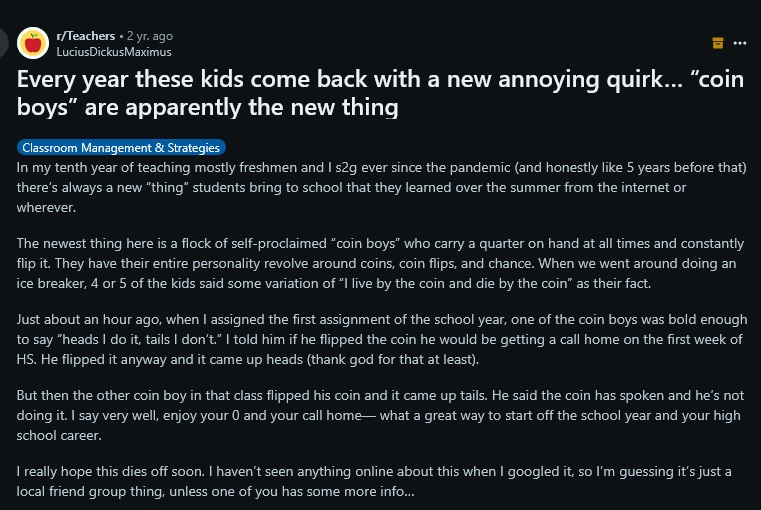Click the paragraph starting The newest thing here
Viewport: 761px width, 510px height.
pos(380,263)
